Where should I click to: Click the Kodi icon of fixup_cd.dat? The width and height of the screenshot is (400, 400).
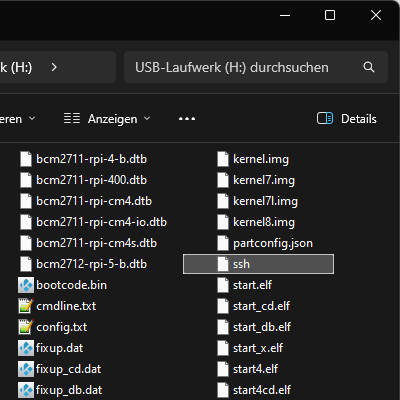26,369
